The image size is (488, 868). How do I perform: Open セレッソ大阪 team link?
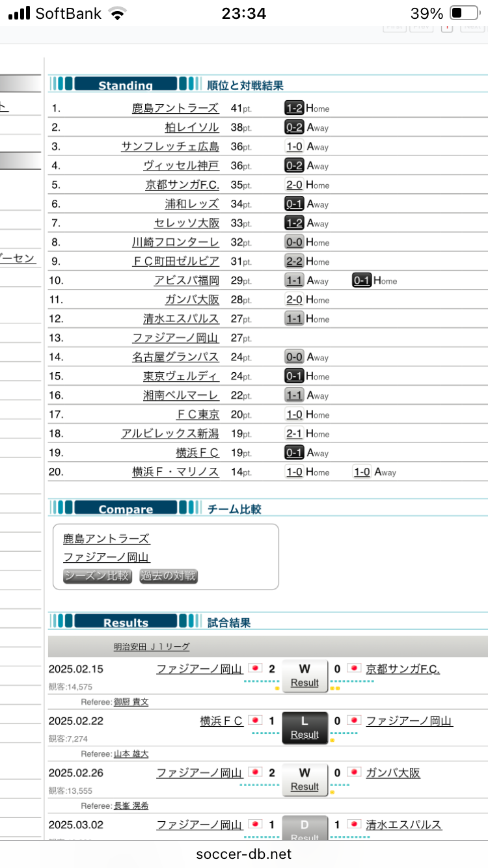coord(186,223)
